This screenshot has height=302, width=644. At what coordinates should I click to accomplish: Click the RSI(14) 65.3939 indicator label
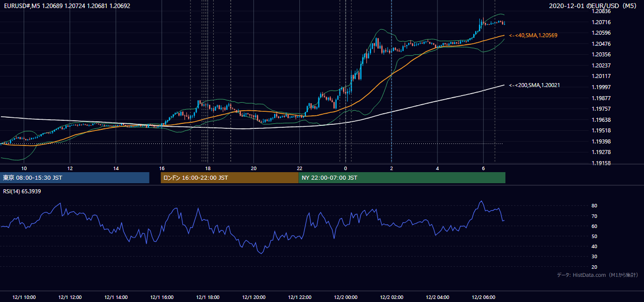coord(22,191)
